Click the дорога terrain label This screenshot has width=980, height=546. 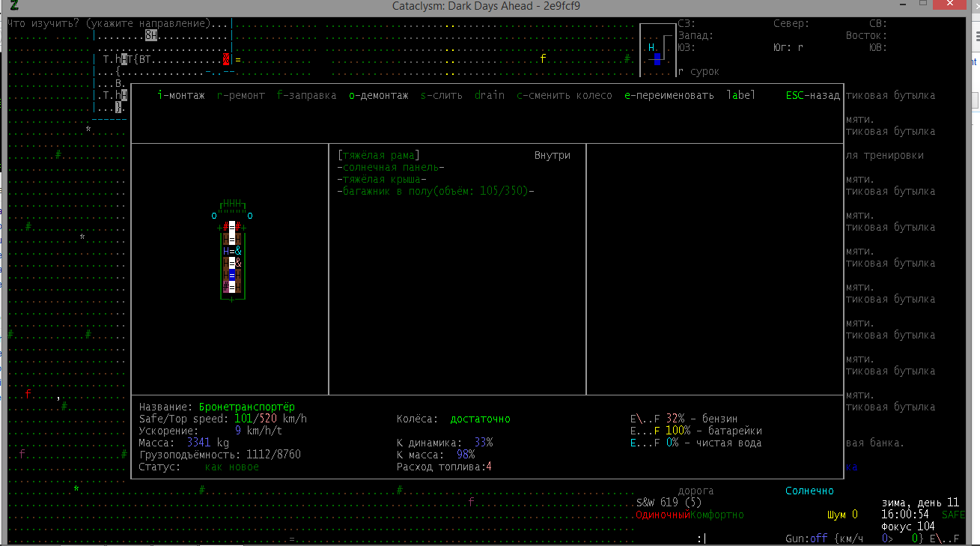(x=696, y=491)
